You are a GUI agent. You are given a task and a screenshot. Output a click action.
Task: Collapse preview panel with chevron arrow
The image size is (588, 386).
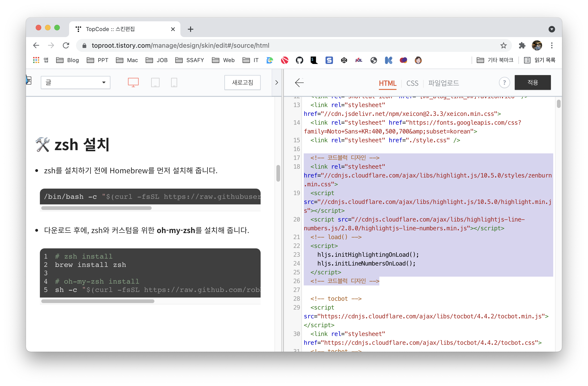pos(276,83)
